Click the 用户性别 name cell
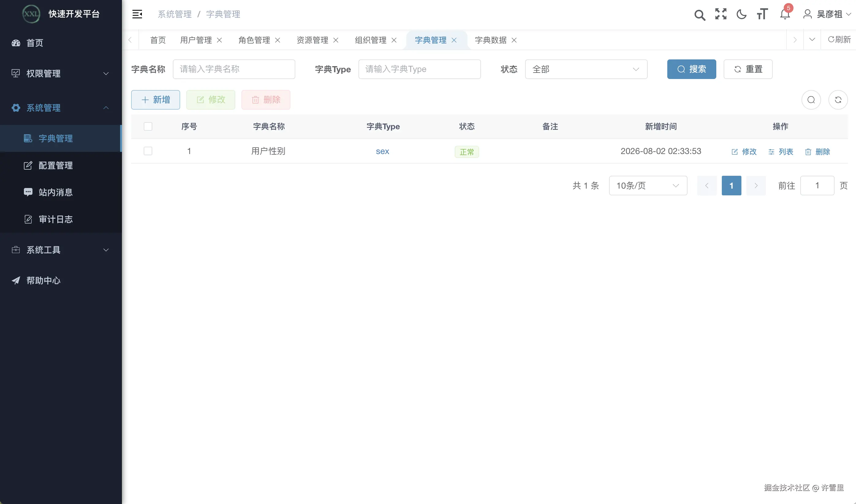 point(268,151)
